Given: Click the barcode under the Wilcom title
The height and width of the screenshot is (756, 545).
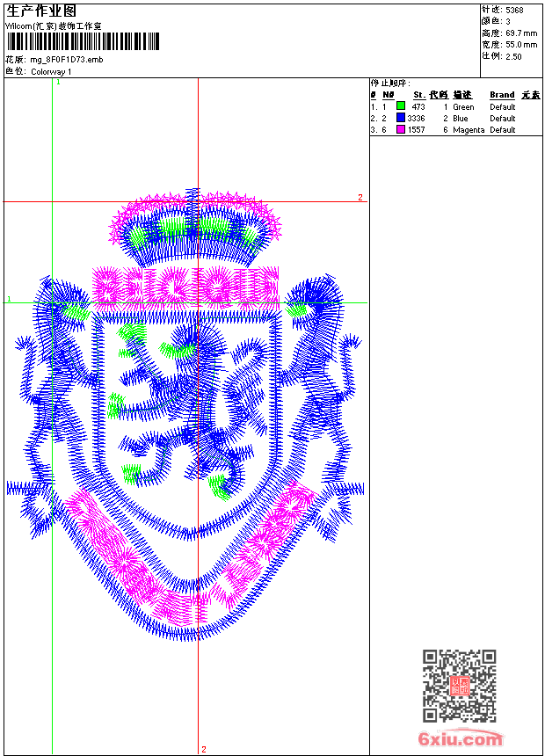Looking at the screenshot, I should coord(82,41).
